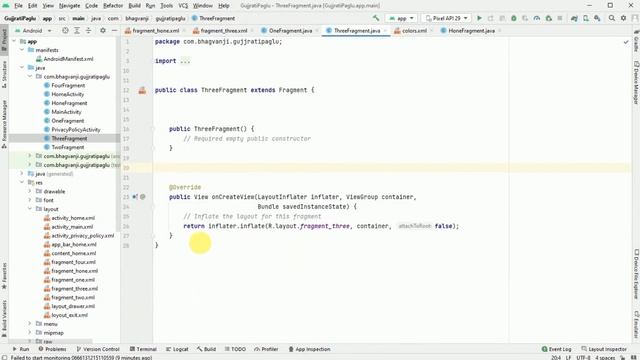The width and height of the screenshot is (640, 360).
Task: Open IDE settings gear in main toolbar
Action: pos(623,18)
